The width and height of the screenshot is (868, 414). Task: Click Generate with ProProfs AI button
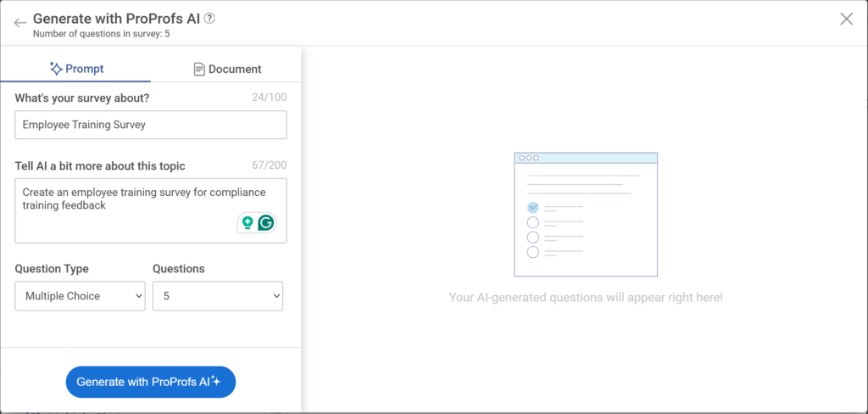click(x=151, y=382)
